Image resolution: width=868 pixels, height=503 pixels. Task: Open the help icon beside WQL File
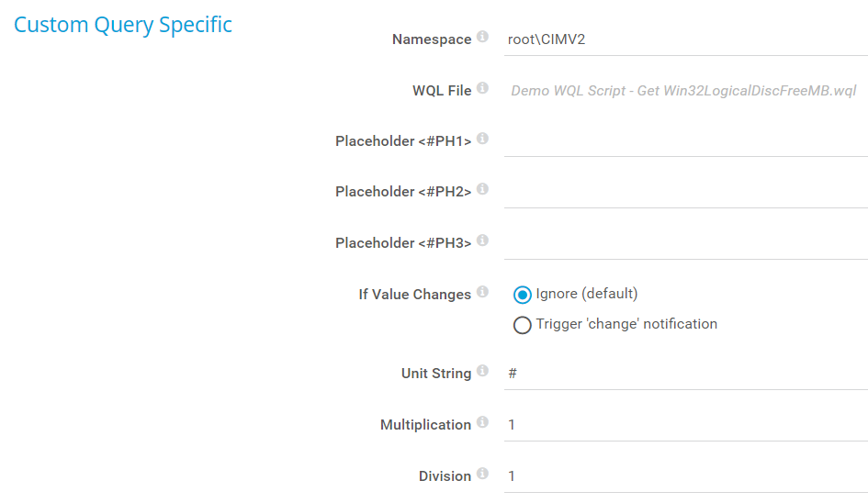[482, 89]
